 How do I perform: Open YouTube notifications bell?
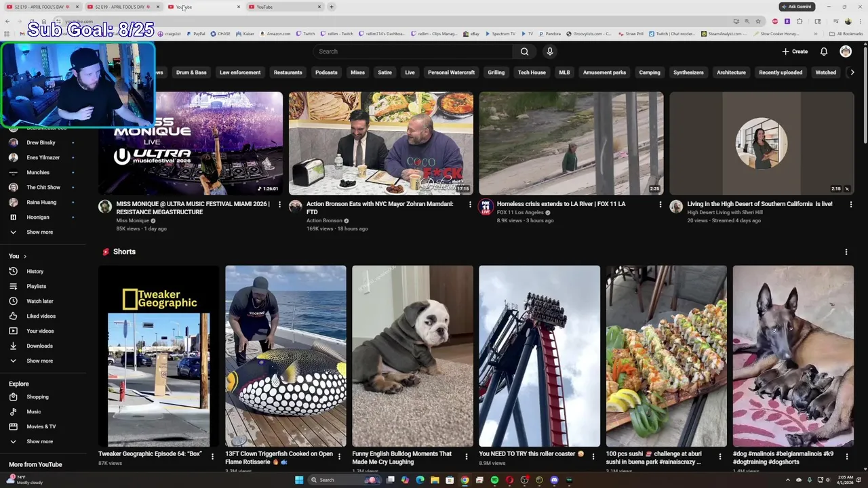click(x=824, y=52)
